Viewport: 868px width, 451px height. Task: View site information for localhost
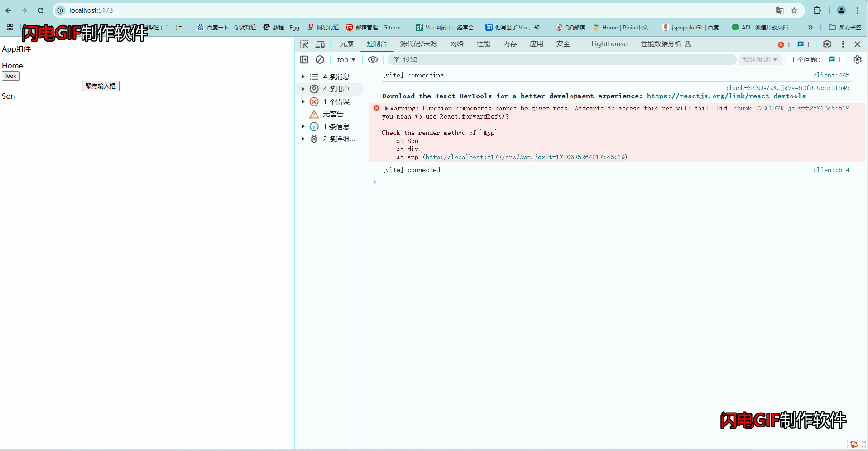[60, 10]
